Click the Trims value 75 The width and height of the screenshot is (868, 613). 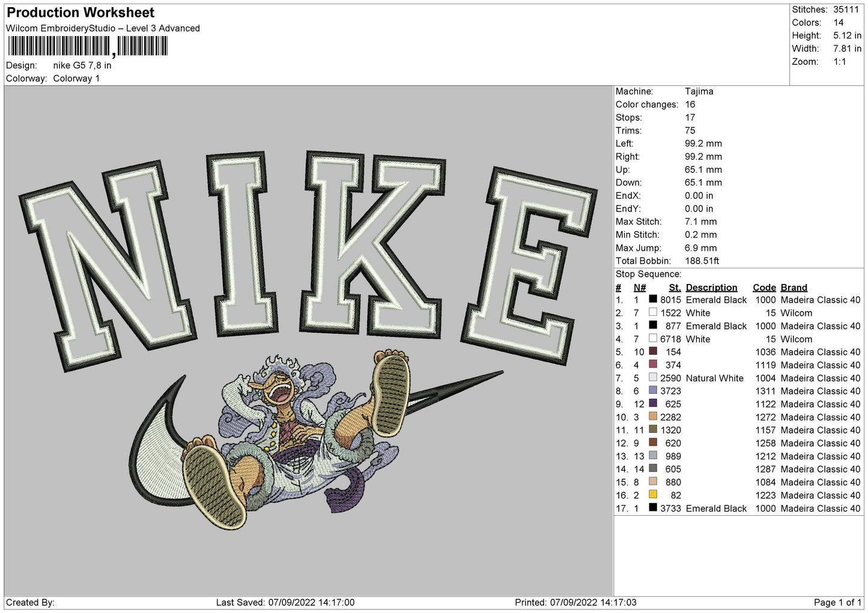click(x=690, y=131)
